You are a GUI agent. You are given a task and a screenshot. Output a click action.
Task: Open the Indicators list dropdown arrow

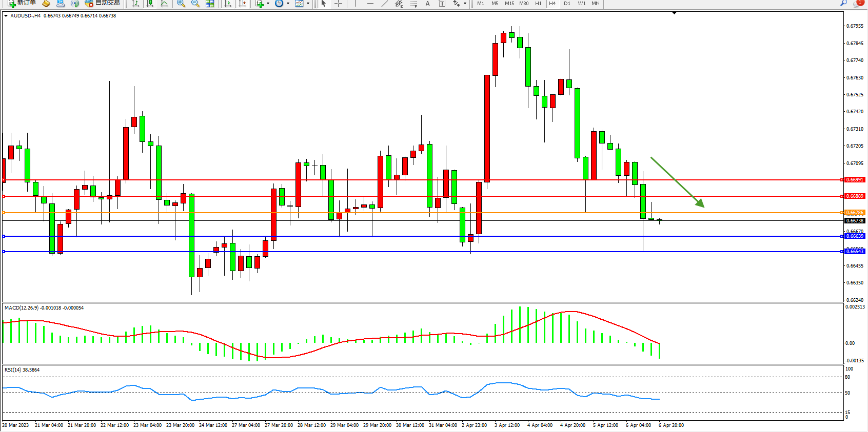tap(268, 4)
